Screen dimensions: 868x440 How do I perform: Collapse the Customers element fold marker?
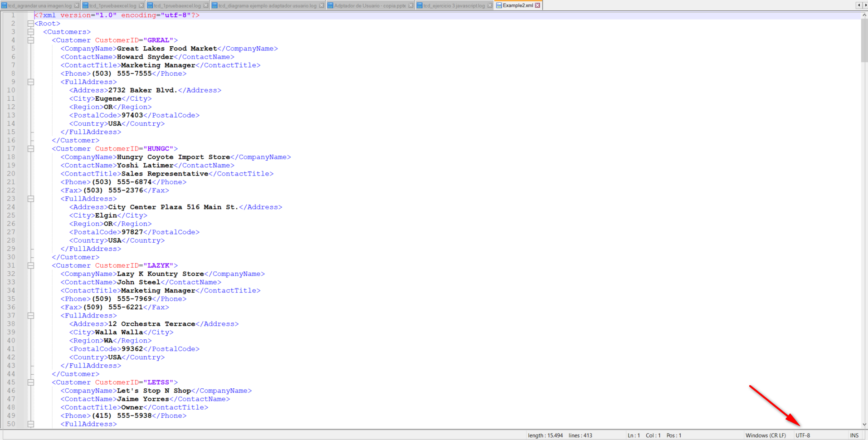tap(31, 32)
